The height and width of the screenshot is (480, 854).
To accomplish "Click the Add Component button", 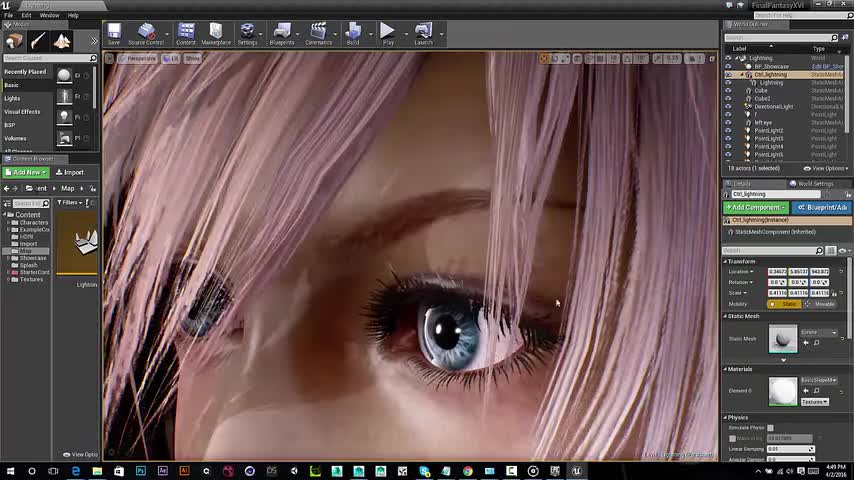I will point(755,208).
